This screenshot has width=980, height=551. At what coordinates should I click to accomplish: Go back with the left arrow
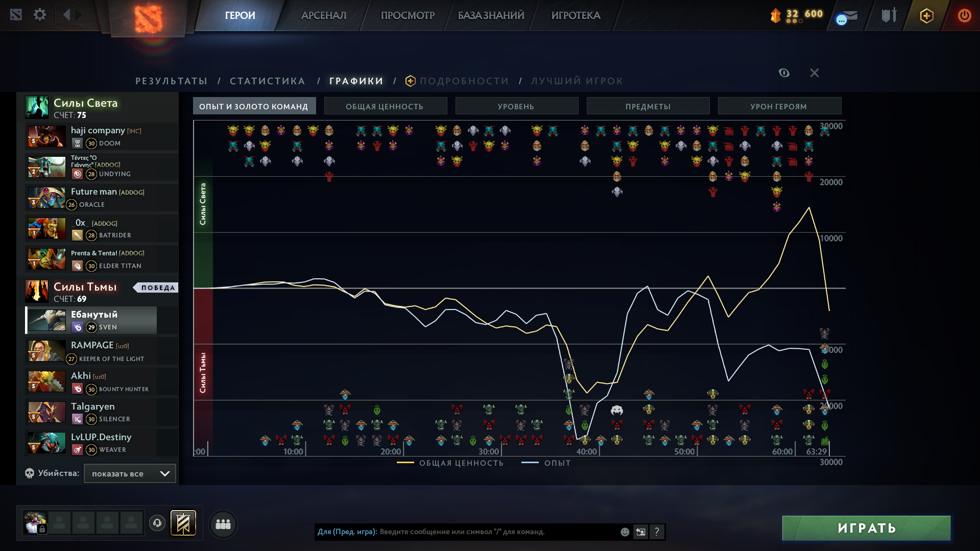tap(66, 15)
